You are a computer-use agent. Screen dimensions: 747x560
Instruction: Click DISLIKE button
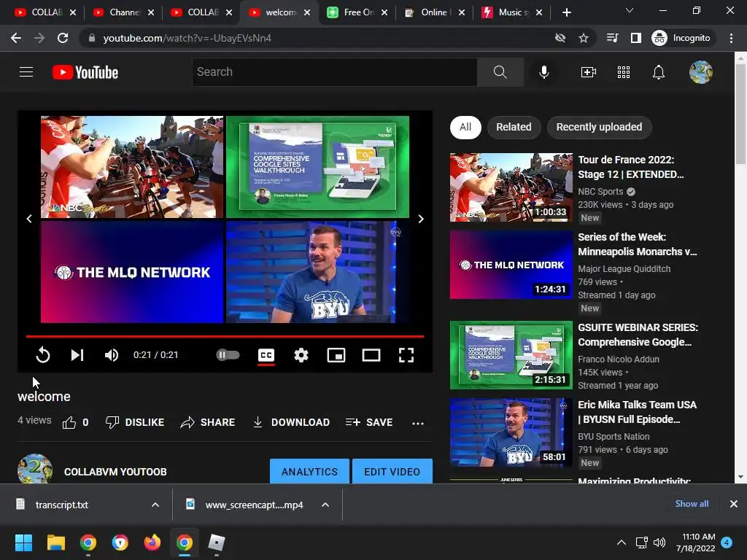pyautogui.click(x=135, y=422)
